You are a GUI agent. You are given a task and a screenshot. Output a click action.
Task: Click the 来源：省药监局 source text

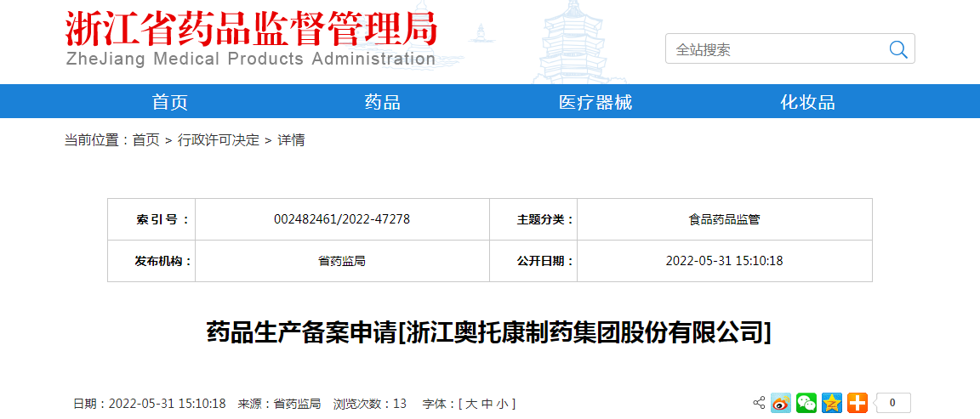[279, 404]
